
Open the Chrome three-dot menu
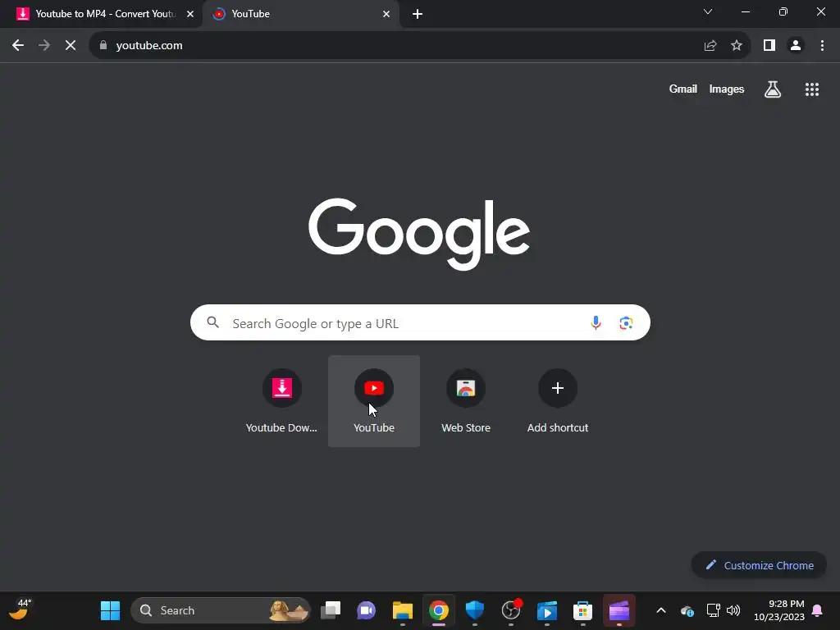[822, 46]
